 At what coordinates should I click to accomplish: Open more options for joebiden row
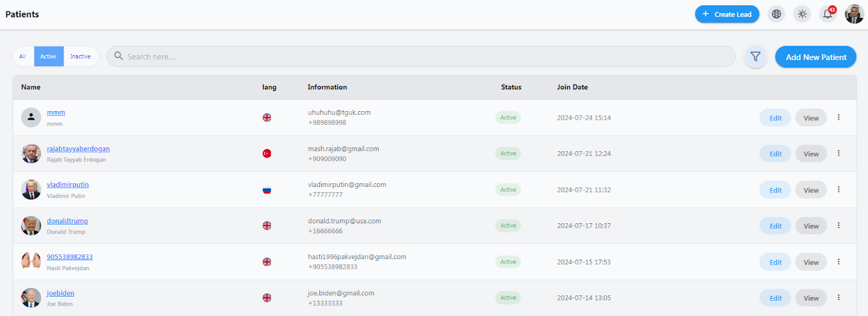pyautogui.click(x=839, y=298)
